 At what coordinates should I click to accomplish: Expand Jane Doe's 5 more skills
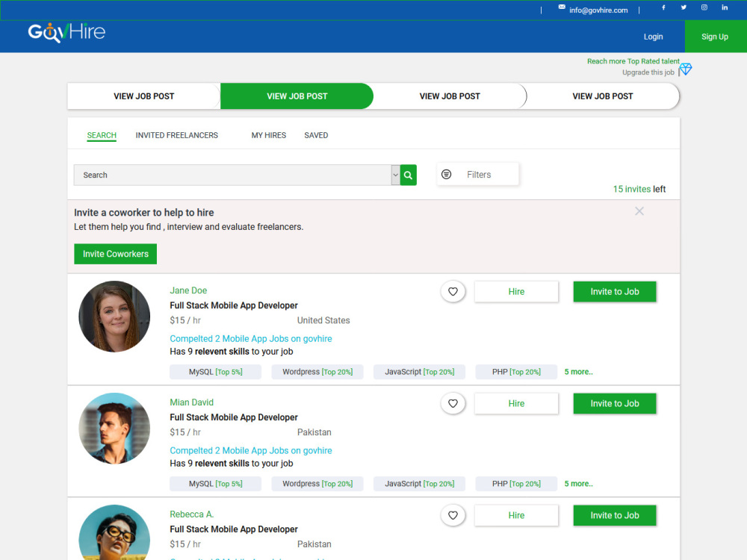(x=578, y=372)
